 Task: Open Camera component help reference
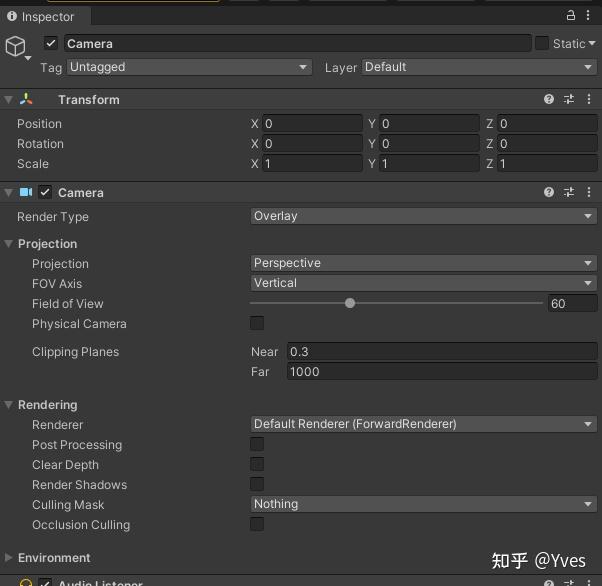click(549, 192)
